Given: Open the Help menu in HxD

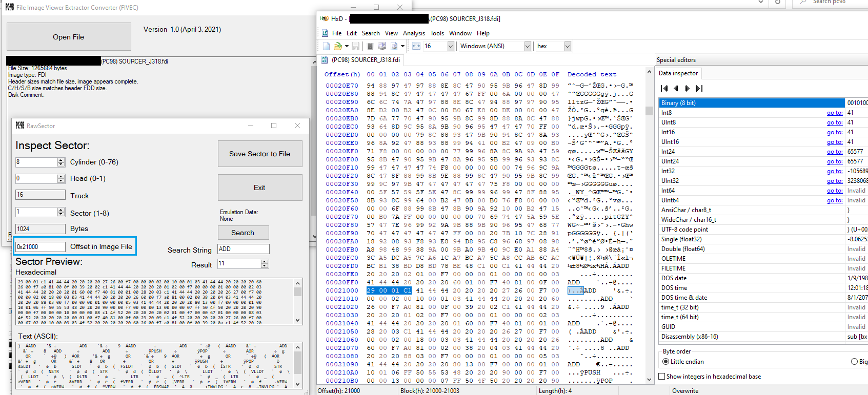Looking at the screenshot, I should click(x=483, y=33).
